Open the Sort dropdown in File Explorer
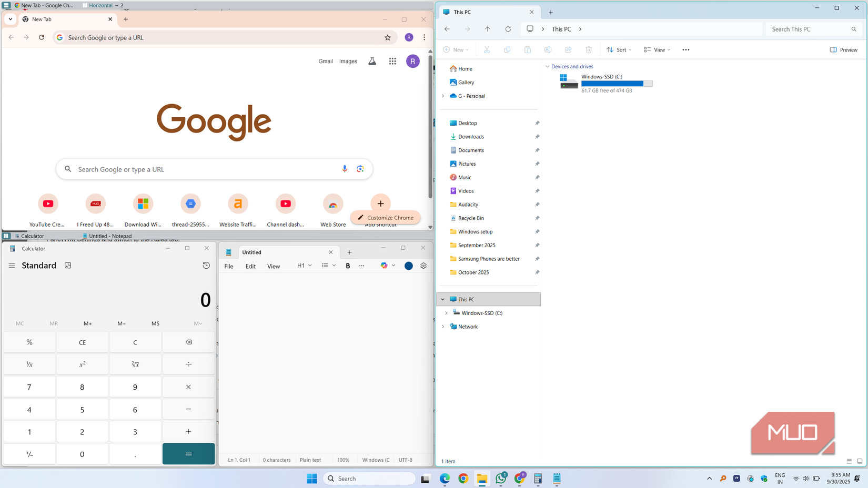This screenshot has height=488, width=868. 619,49
